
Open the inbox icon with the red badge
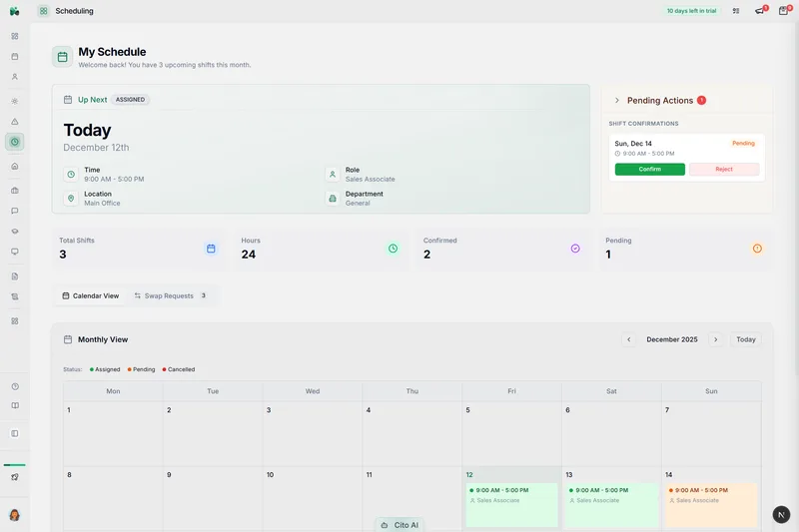(x=784, y=11)
